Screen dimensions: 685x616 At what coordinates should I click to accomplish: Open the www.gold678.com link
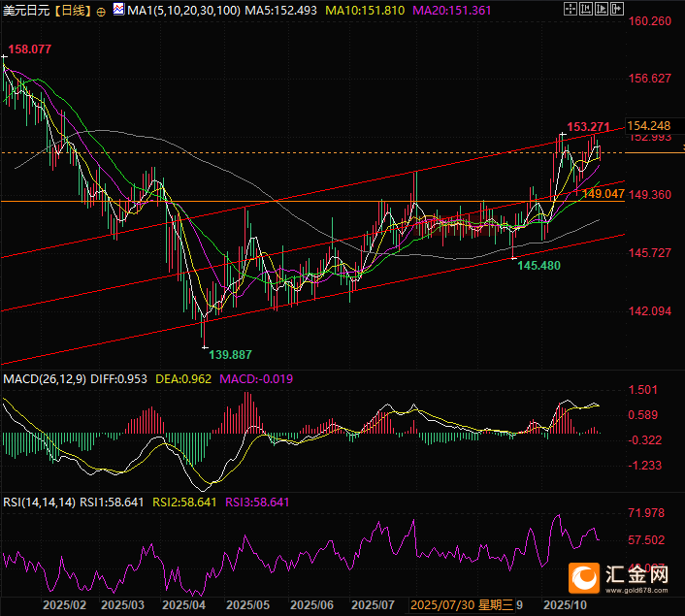[644, 588]
